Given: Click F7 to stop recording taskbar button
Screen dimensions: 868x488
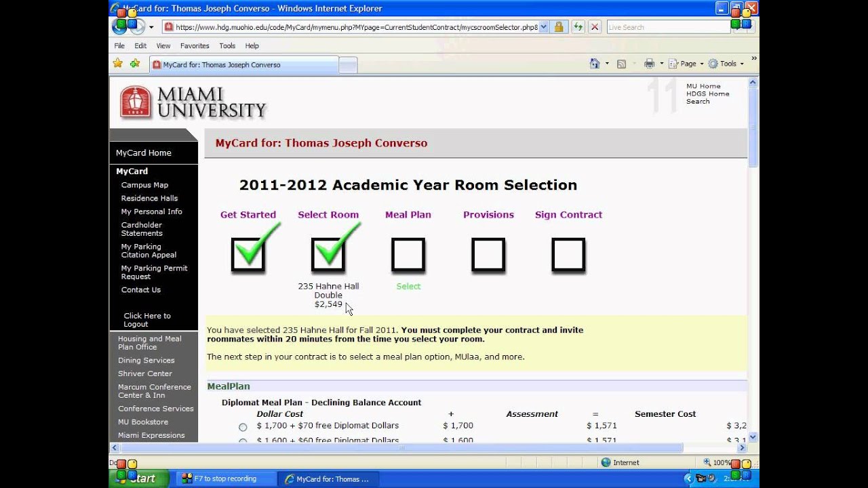Looking at the screenshot, I should pyautogui.click(x=226, y=479).
